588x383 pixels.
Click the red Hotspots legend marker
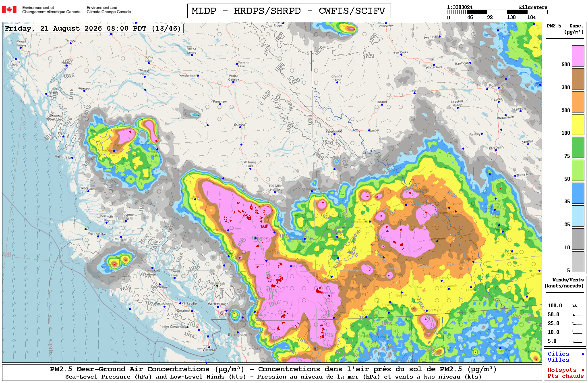coord(583,370)
